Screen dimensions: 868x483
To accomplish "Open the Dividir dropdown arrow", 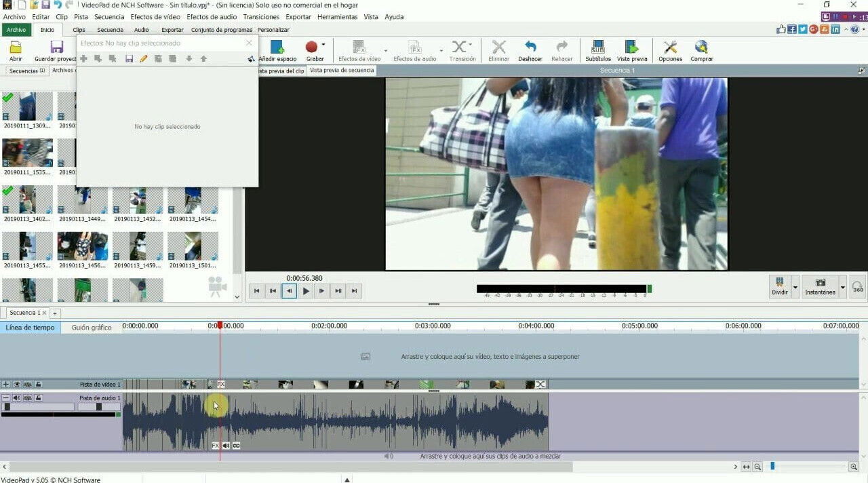I will click(795, 288).
